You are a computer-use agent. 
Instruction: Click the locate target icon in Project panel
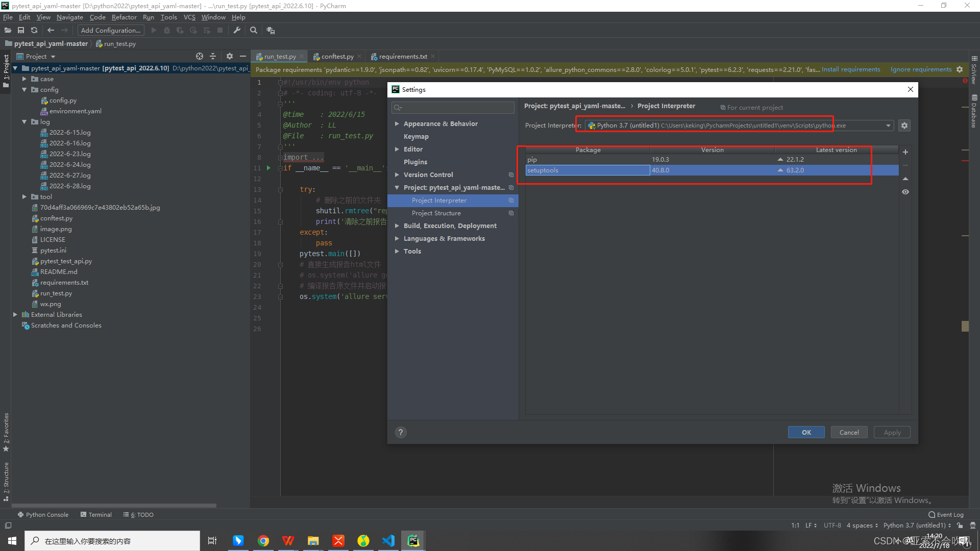[x=200, y=56]
